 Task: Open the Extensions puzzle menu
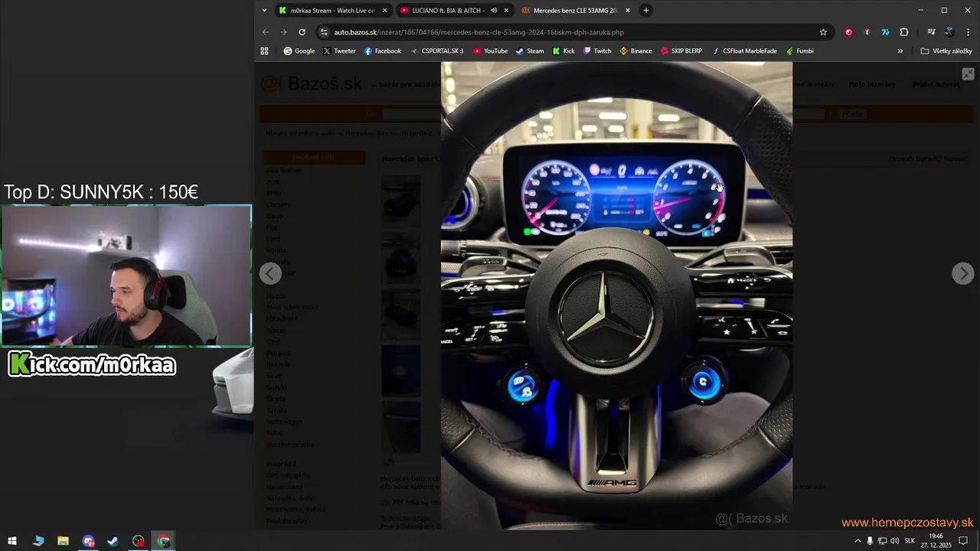[904, 32]
